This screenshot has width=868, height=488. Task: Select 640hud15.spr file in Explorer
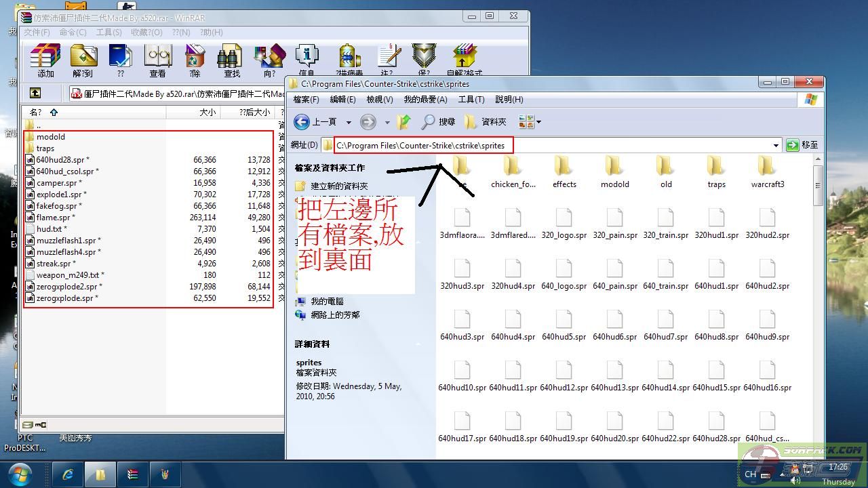pyautogui.click(x=717, y=376)
